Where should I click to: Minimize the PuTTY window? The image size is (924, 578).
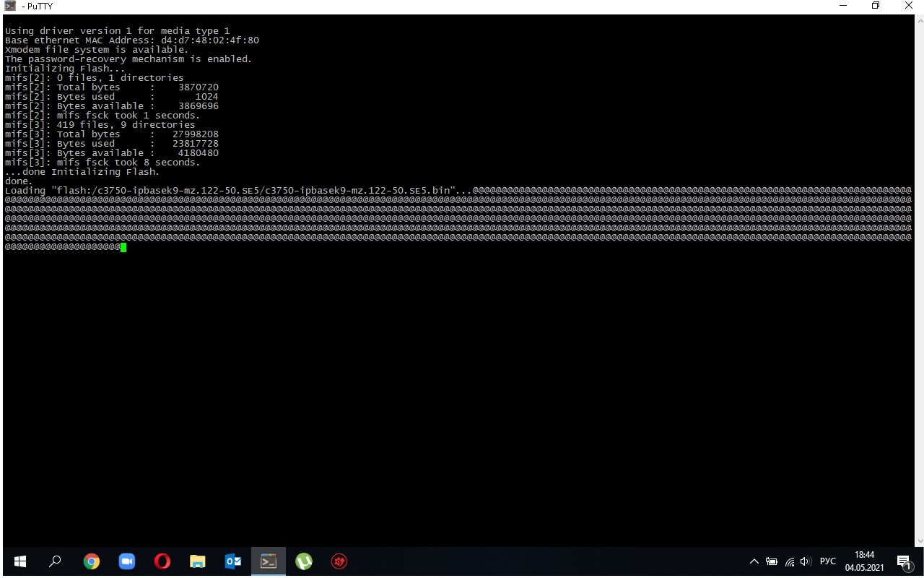tap(843, 6)
